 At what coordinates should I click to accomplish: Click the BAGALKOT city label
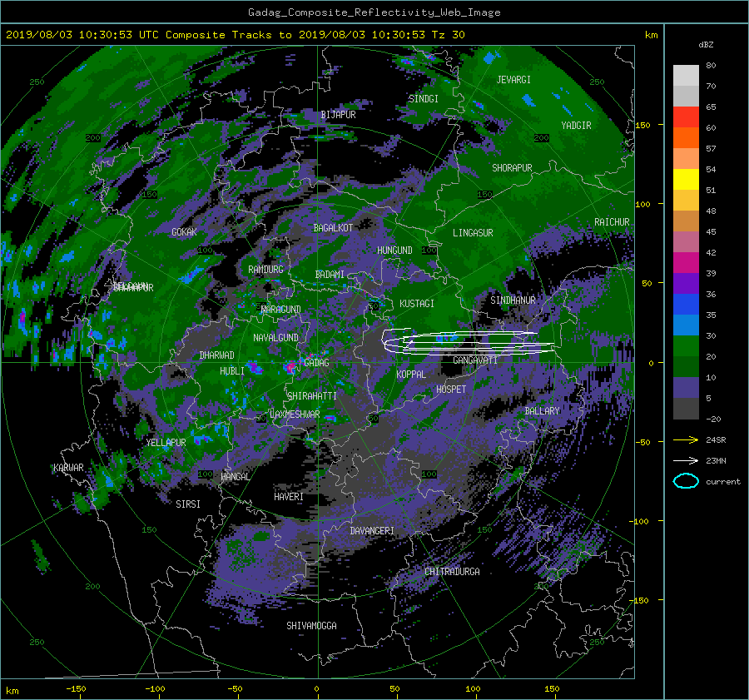coord(333,228)
